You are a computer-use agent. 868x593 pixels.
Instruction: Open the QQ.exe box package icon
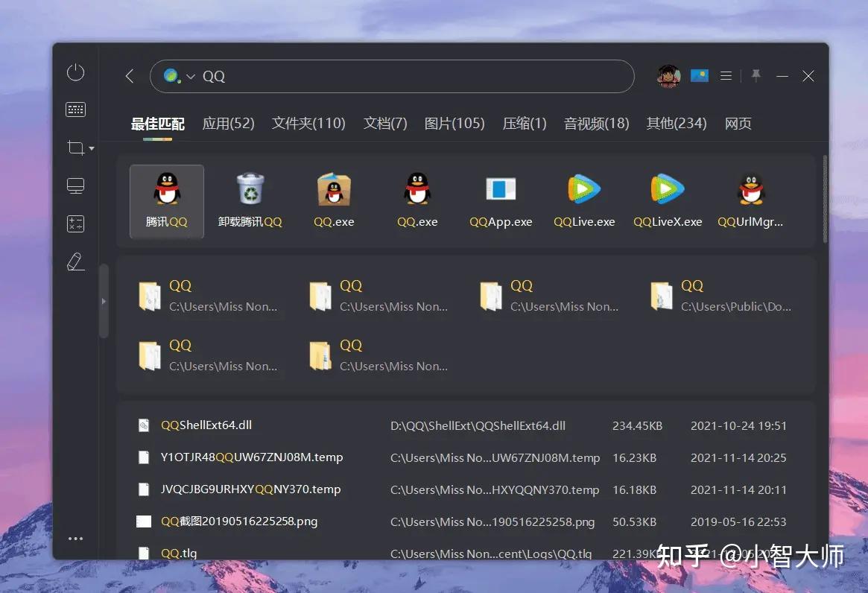pyautogui.click(x=334, y=202)
